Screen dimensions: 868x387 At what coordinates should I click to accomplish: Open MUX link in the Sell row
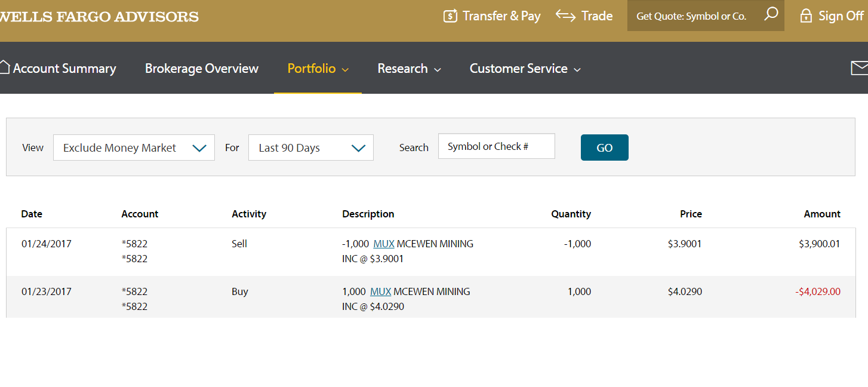pos(384,244)
